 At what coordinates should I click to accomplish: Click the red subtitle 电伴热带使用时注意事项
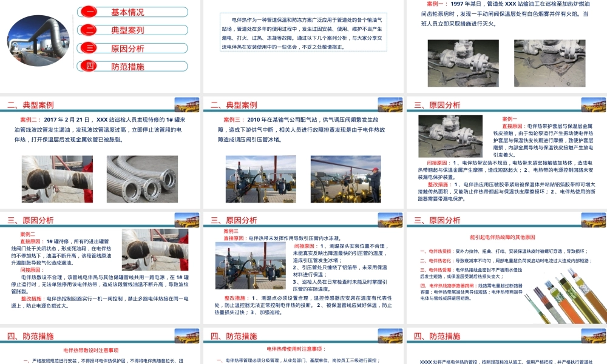coord(297,349)
